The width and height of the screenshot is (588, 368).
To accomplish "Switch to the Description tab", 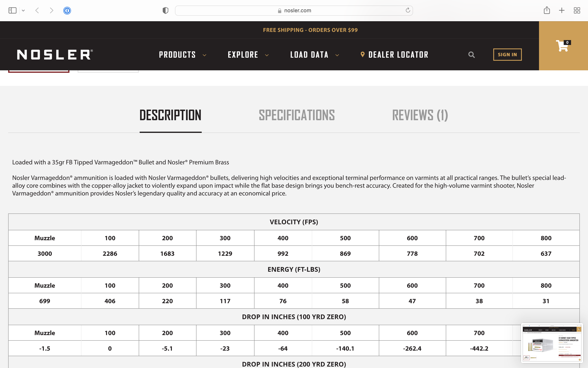I will (x=170, y=115).
